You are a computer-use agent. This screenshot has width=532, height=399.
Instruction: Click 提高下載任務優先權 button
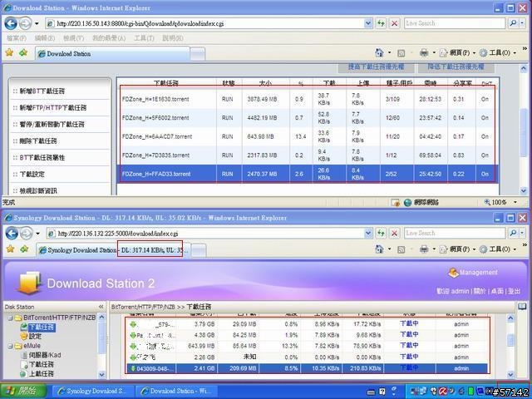tap(376, 66)
